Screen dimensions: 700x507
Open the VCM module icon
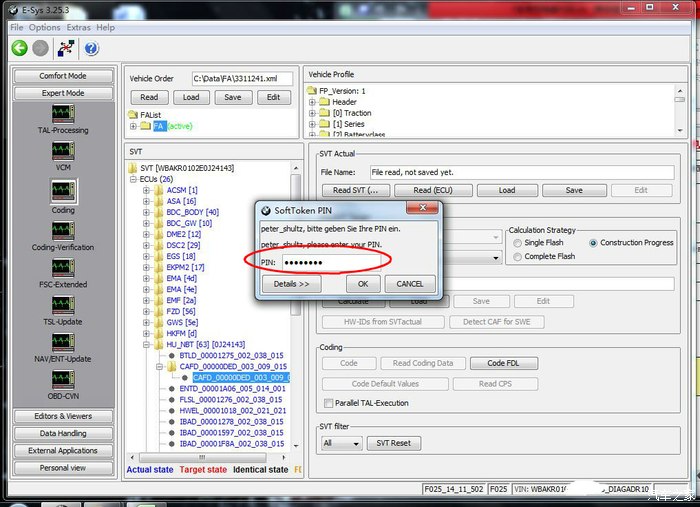63,151
